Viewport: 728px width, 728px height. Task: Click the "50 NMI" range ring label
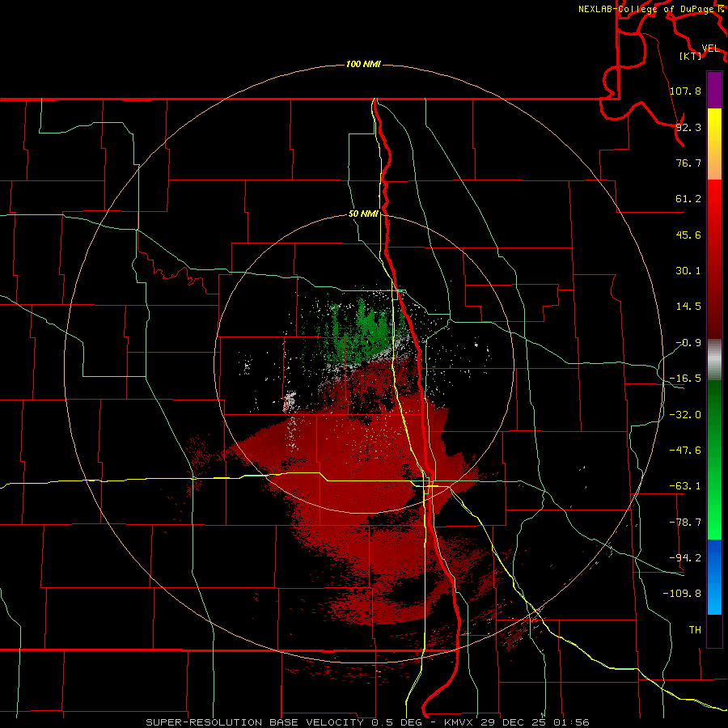point(363,214)
